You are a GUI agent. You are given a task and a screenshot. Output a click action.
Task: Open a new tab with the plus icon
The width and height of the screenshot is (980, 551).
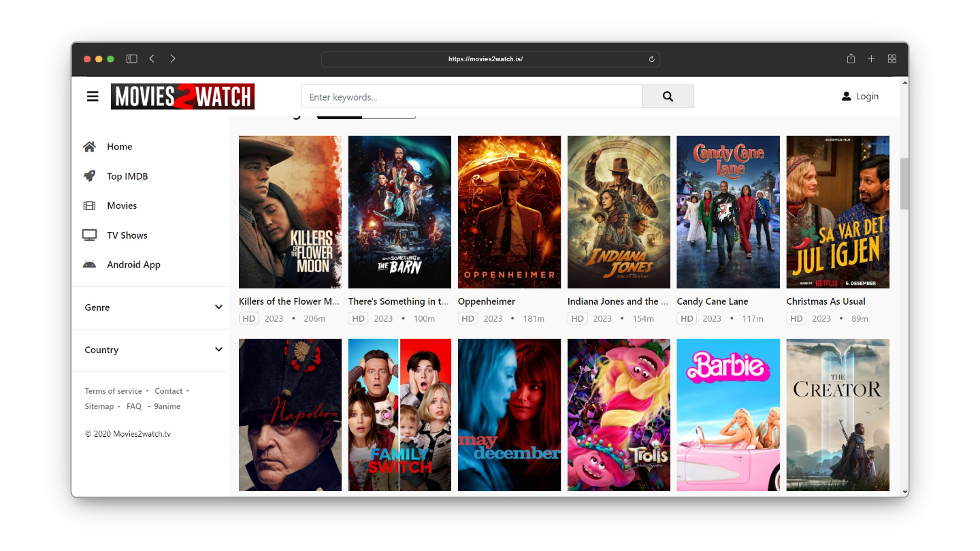pos(871,59)
